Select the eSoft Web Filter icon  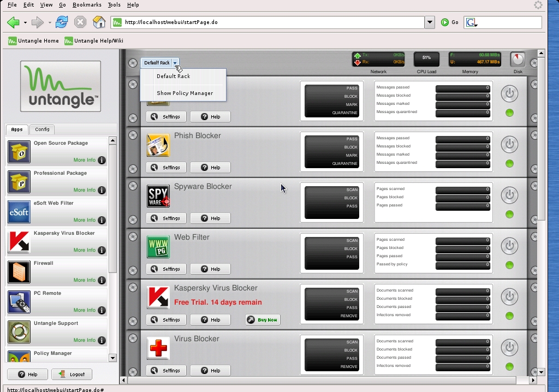[x=19, y=211]
